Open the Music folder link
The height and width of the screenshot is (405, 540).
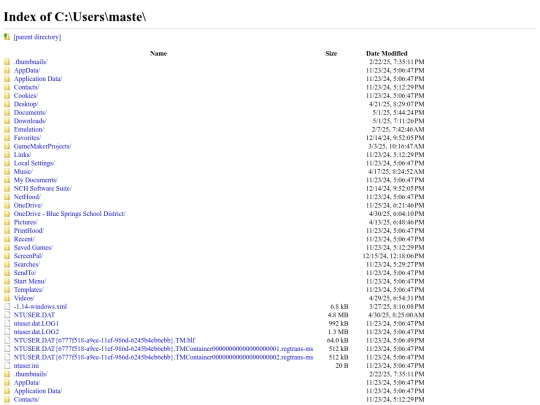[23, 172]
